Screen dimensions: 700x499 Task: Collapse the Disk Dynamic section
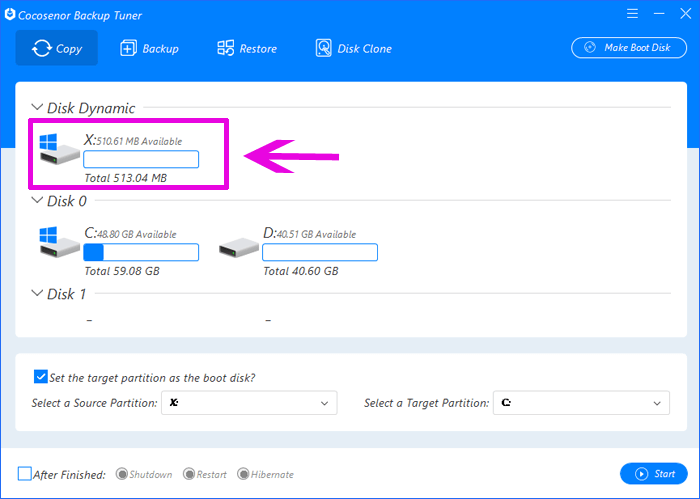37,108
